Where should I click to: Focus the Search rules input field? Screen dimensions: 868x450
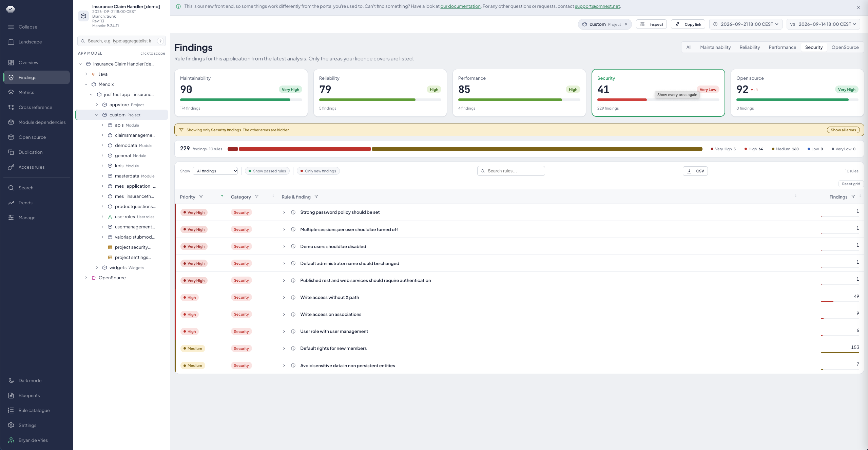[511, 171]
